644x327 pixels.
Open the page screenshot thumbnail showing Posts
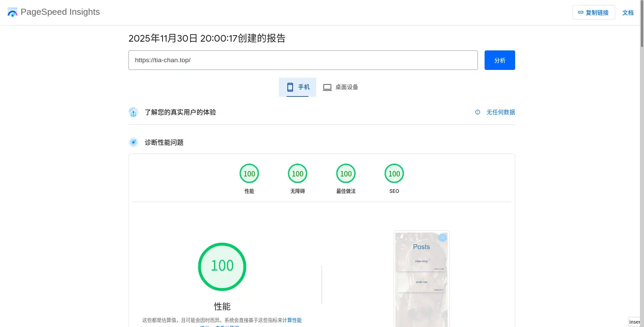click(x=421, y=279)
